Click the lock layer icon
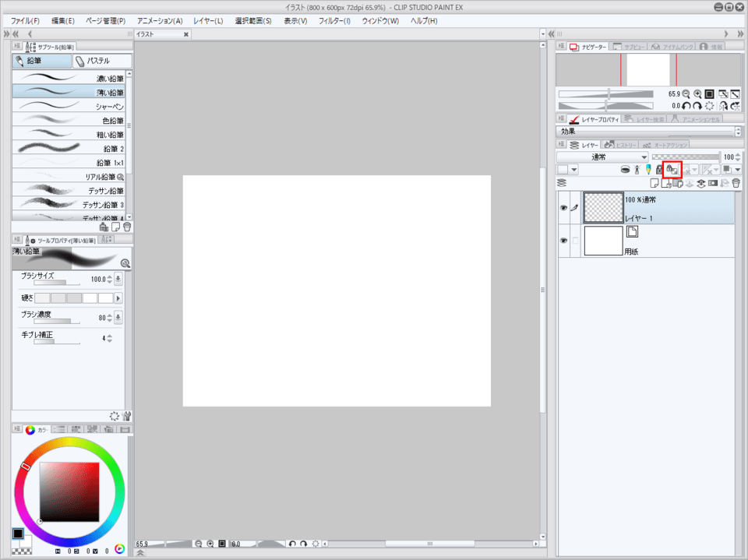Screen dimensions: 748x560 pos(660,169)
